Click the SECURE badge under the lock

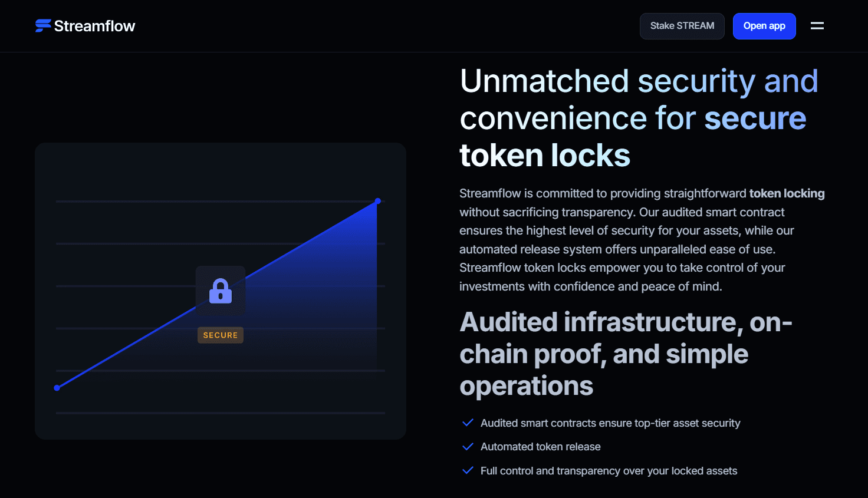[221, 335]
